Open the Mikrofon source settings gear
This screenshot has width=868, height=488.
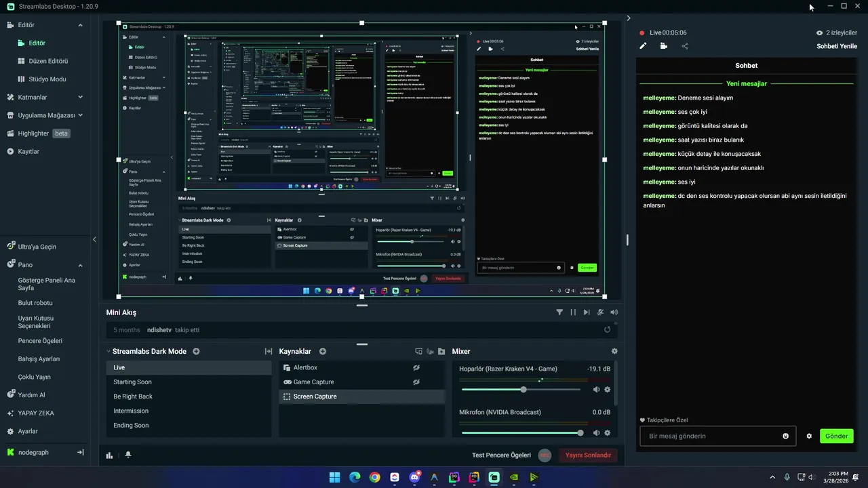pyautogui.click(x=607, y=432)
